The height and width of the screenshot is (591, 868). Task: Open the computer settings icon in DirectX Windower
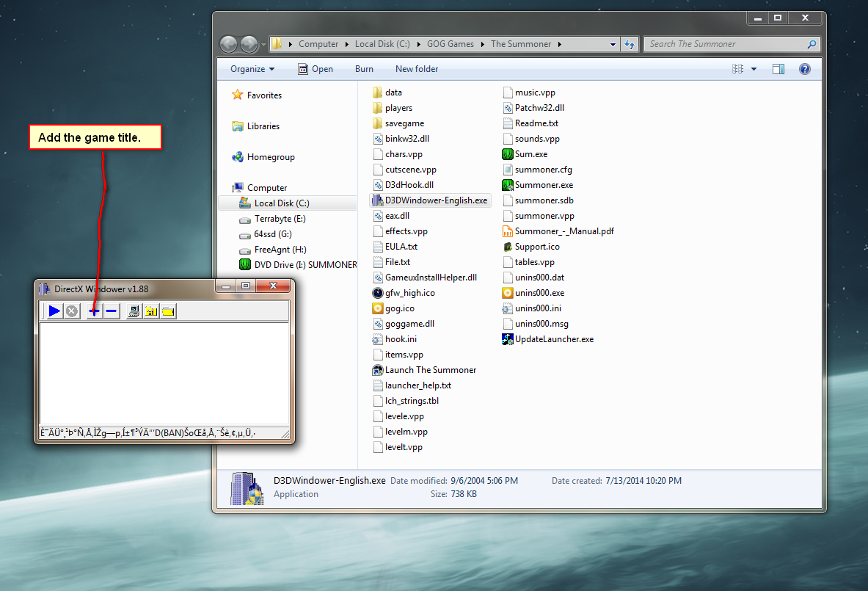(134, 311)
